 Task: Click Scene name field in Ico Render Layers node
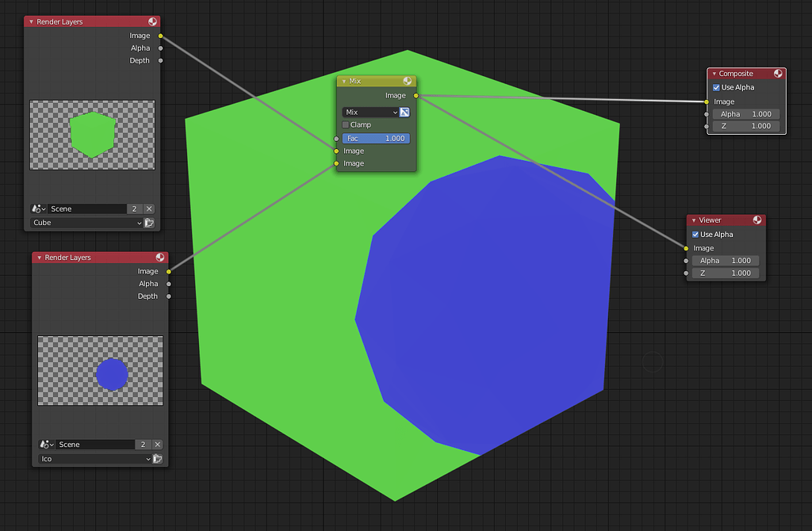95,445
